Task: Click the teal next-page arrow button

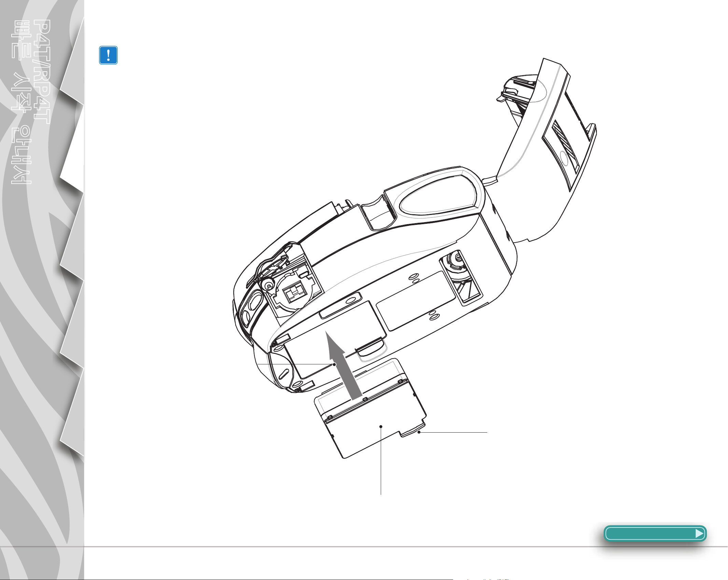Action: [x=655, y=533]
